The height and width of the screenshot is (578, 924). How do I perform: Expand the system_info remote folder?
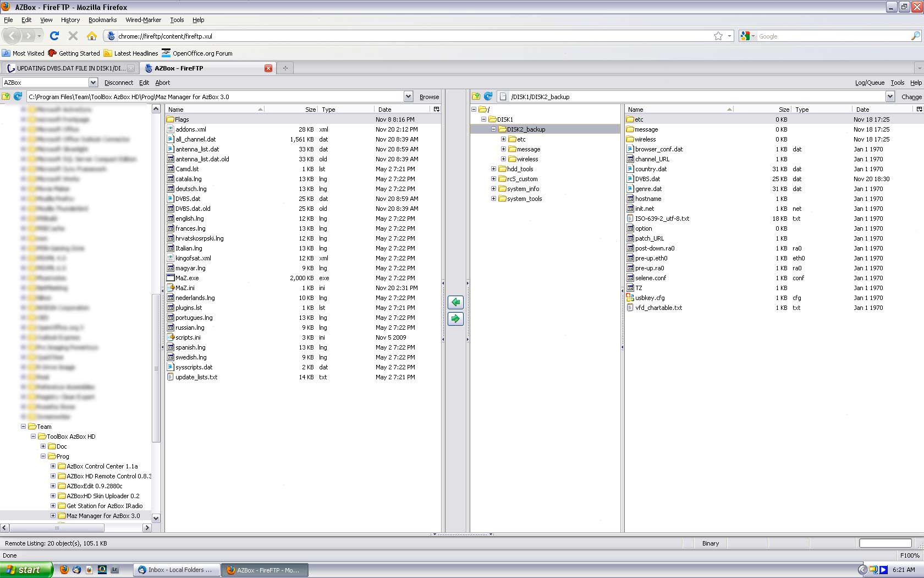coord(493,189)
